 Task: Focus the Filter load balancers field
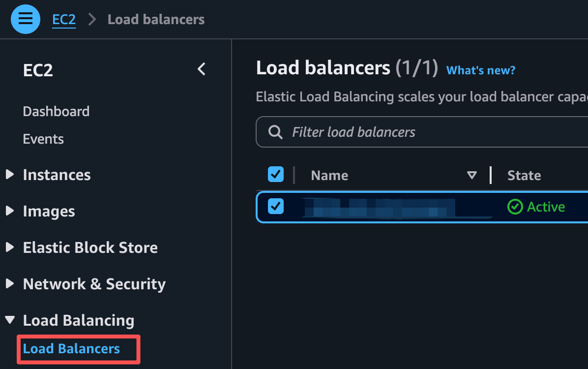point(422,132)
